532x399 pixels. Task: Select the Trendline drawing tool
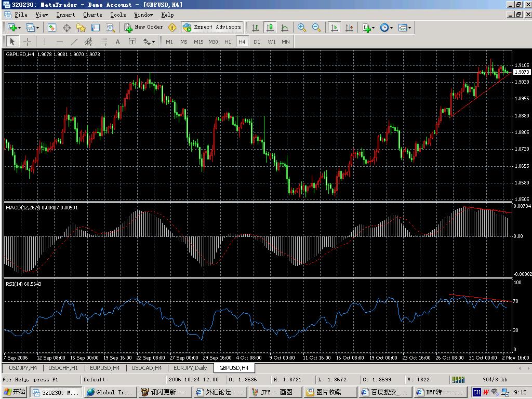click(74, 42)
